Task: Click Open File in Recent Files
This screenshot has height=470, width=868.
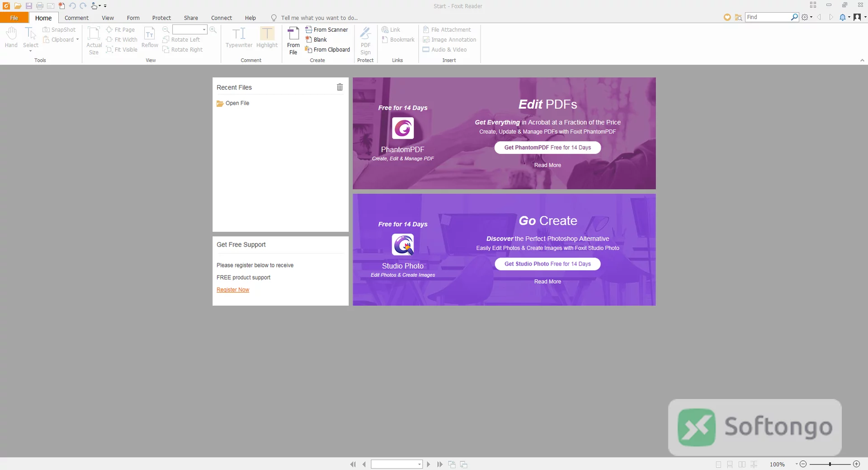Action: point(233,103)
